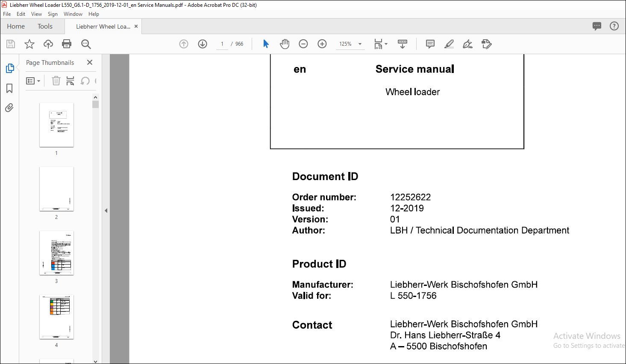Screen dimensions: 626x364
Task: Click thumbnails scrollbar down arrow
Action: (x=95, y=361)
